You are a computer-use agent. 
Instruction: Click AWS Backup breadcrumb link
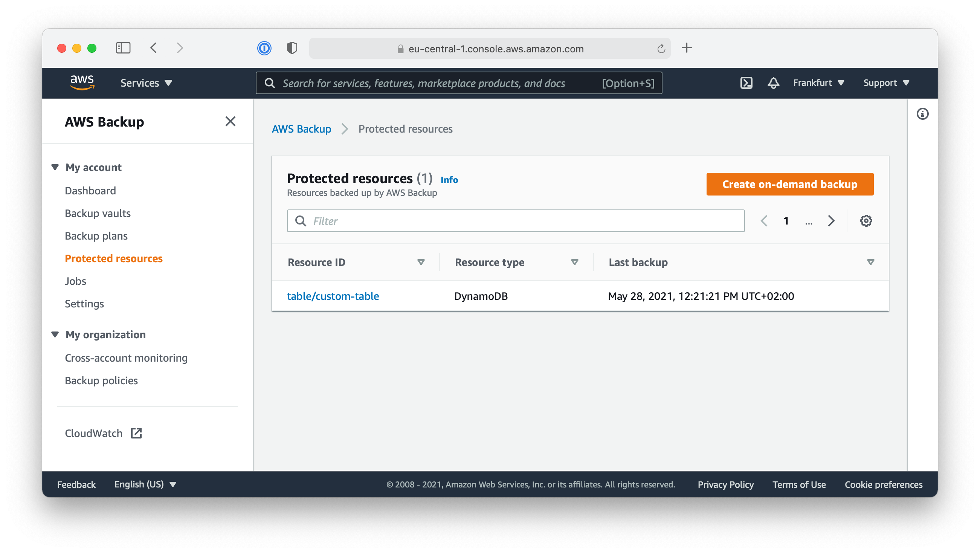pyautogui.click(x=301, y=129)
